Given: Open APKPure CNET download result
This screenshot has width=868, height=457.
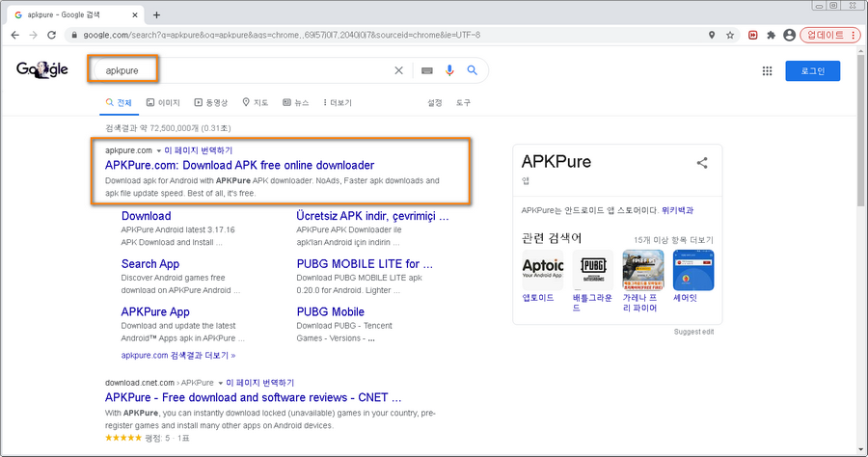Looking at the screenshot, I should pos(253,397).
